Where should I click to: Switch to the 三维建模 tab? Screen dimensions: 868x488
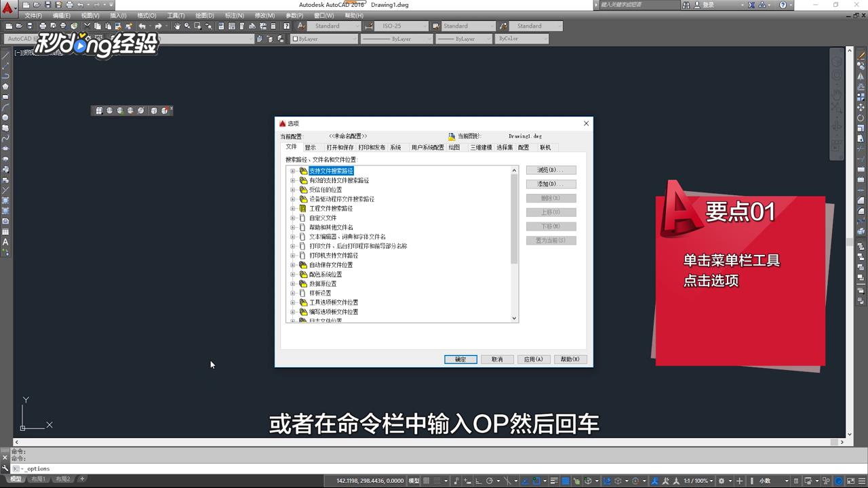point(481,147)
